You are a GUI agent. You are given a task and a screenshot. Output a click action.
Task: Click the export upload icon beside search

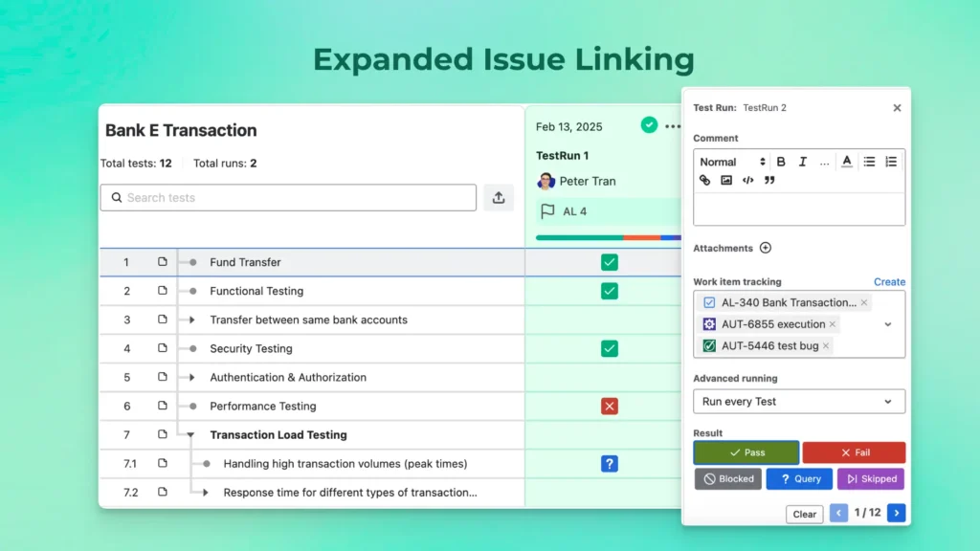pyautogui.click(x=498, y=197)
